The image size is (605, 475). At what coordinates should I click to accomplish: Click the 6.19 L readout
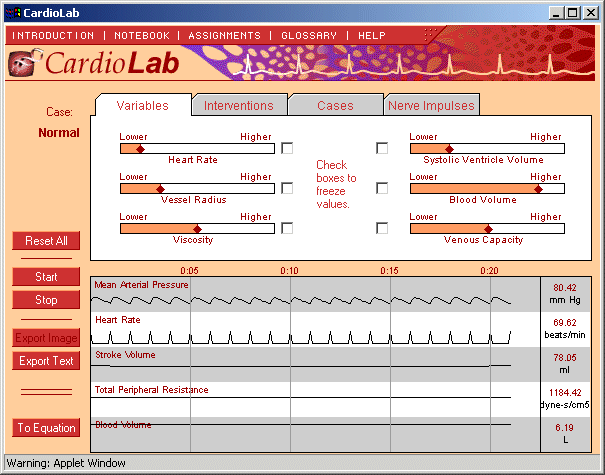point(565,434)
